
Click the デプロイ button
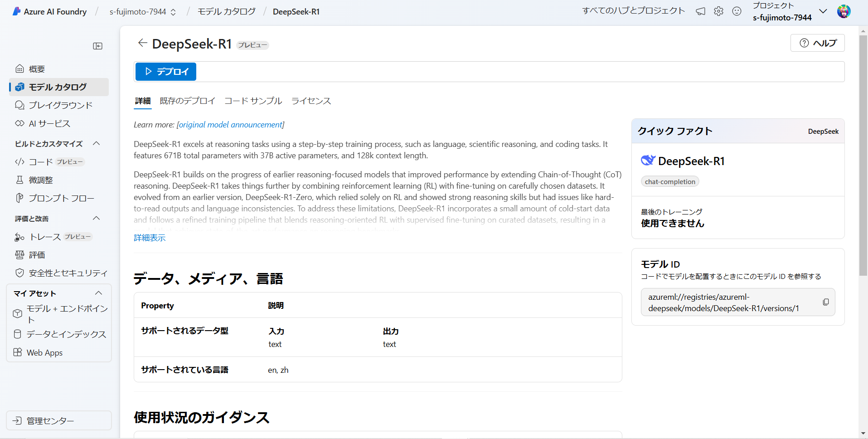[x=166, y=72]
